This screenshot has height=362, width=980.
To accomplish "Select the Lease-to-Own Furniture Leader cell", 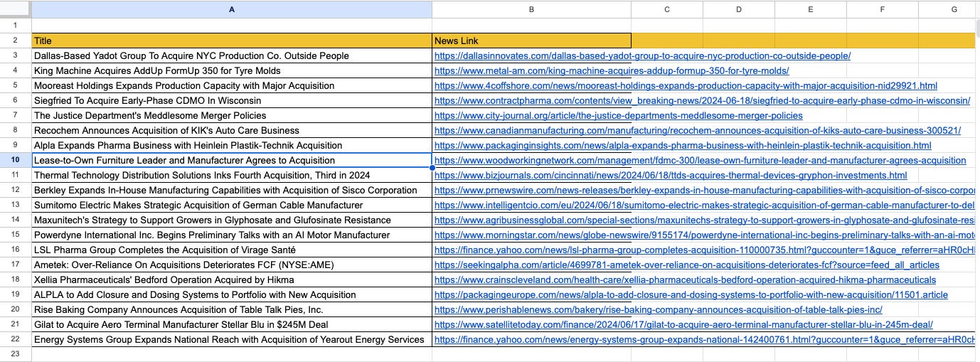I will point(232,160).
